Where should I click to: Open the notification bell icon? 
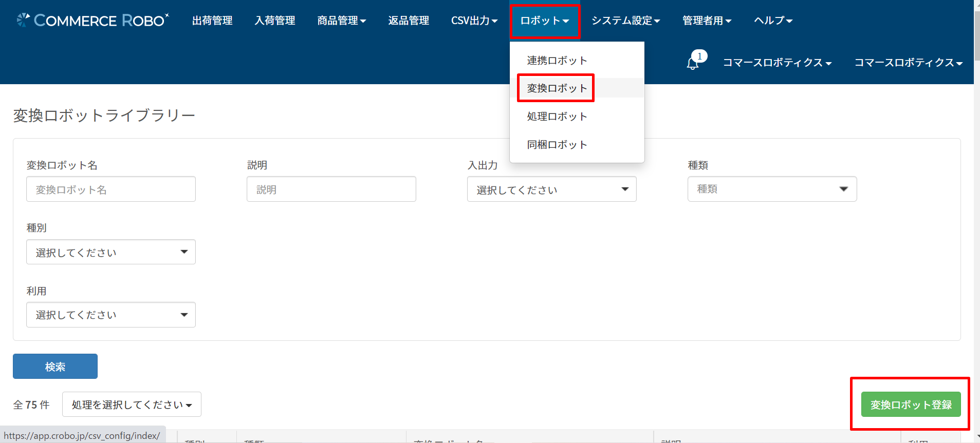click(693, 63)
